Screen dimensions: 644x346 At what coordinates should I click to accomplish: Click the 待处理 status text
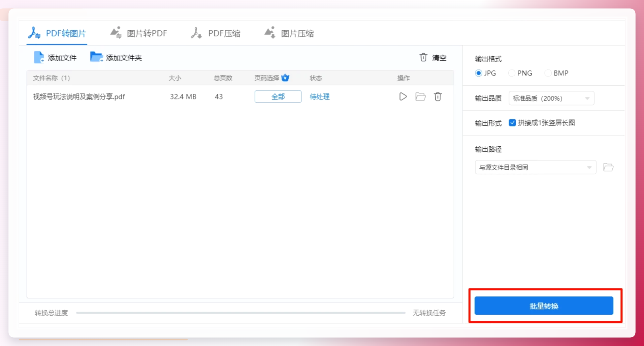tap(319, 96)
